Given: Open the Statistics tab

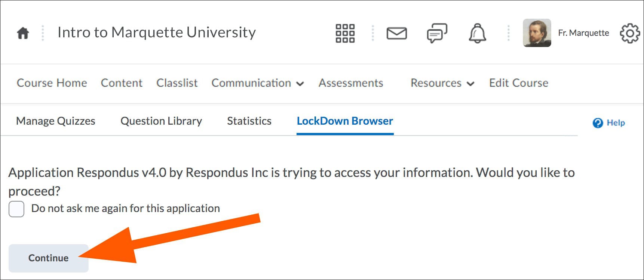Looking at the screenshot, I should (x=249, y=121).
